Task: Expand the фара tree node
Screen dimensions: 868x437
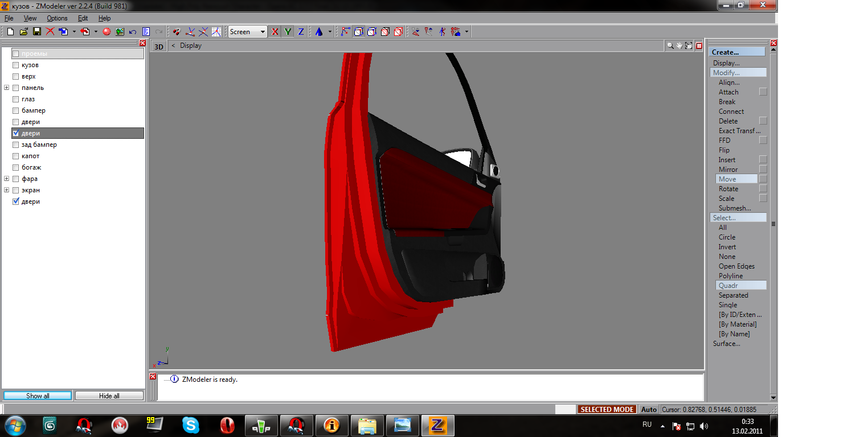Action: click(x=6, y=179)
